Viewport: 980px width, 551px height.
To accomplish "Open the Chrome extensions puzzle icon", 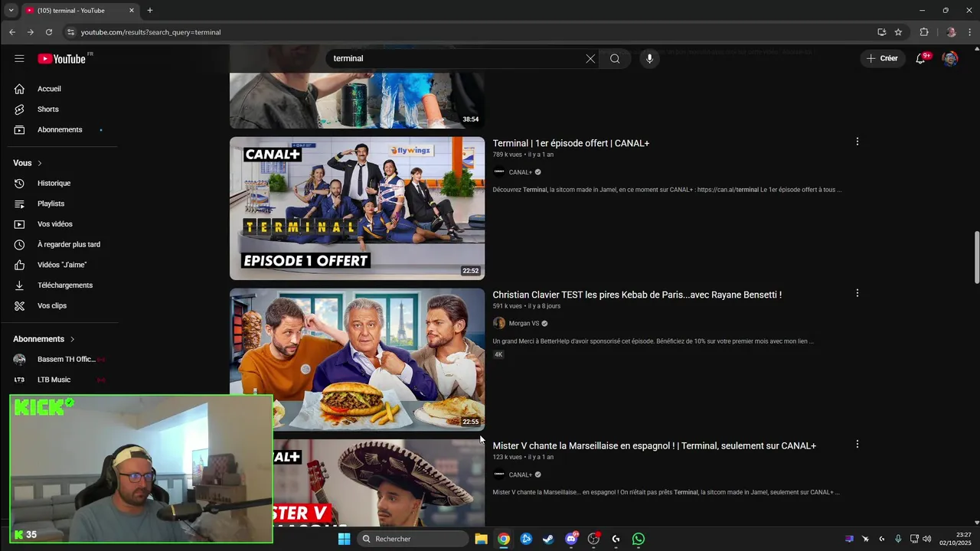I will pyautogui.click(x=924, y=32).
